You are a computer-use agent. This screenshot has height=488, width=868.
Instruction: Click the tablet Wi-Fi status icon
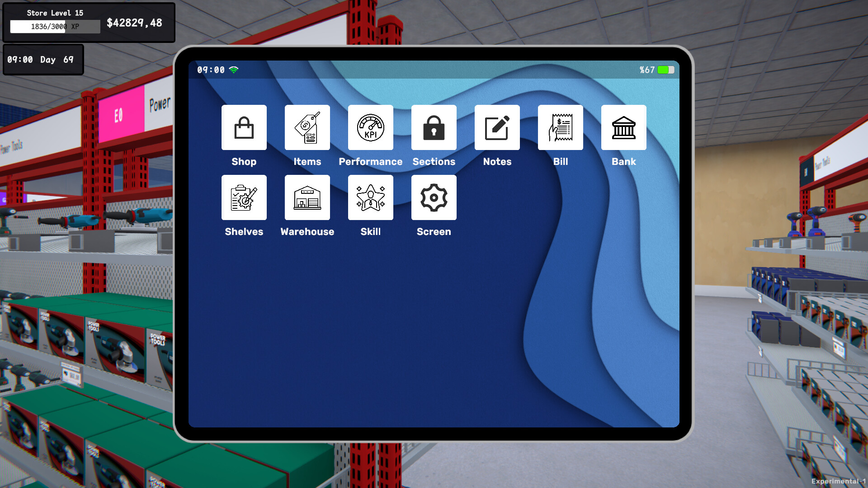234,70
